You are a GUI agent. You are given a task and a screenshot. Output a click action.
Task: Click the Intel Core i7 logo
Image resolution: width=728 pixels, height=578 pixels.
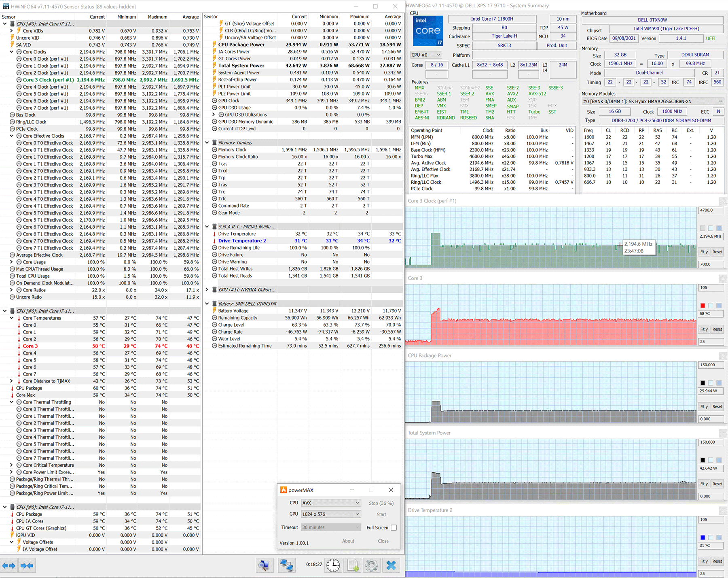pyautogui.click(x=428, y=31)
